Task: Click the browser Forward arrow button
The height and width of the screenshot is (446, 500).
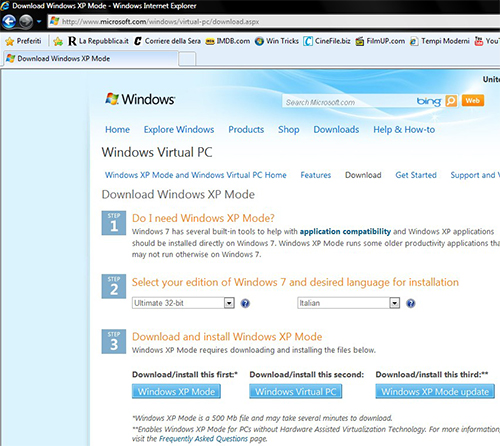Action: 26,22
